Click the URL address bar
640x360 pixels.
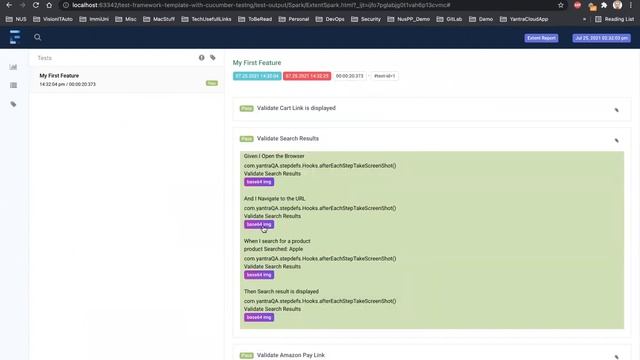(306, 5)
